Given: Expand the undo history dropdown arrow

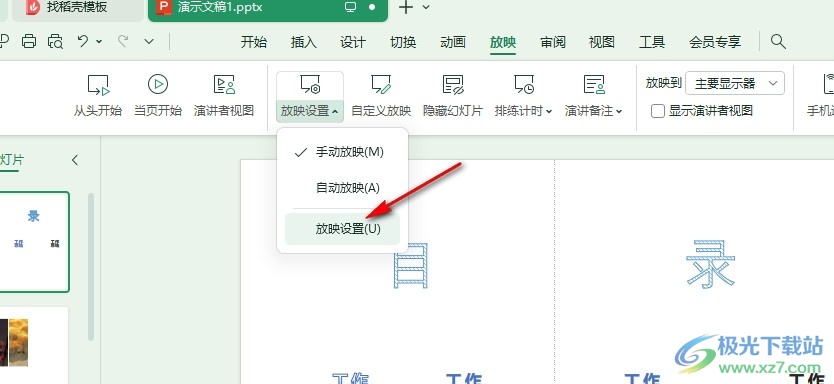Looking at the screenshot, I should [99, 41].
